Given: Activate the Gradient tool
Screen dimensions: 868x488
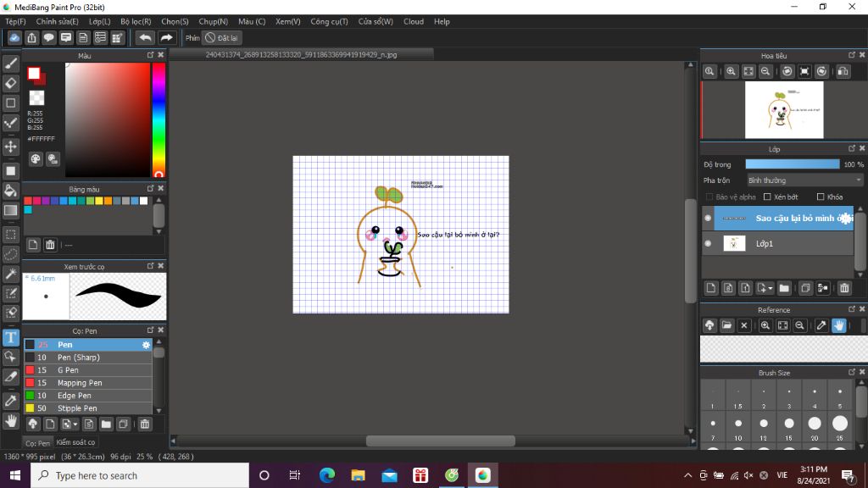Looking at the screenshot, I should pyautogui.click(x=10, y=210).
